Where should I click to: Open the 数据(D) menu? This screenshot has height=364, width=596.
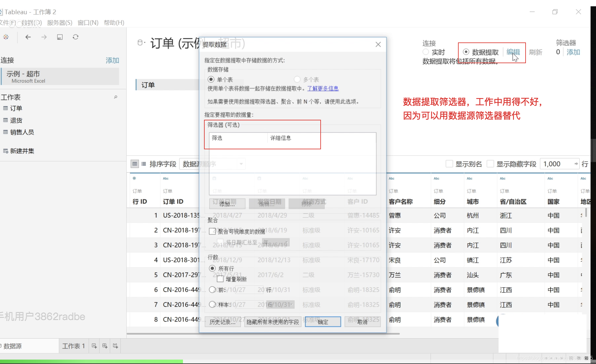tap(31, 23)
